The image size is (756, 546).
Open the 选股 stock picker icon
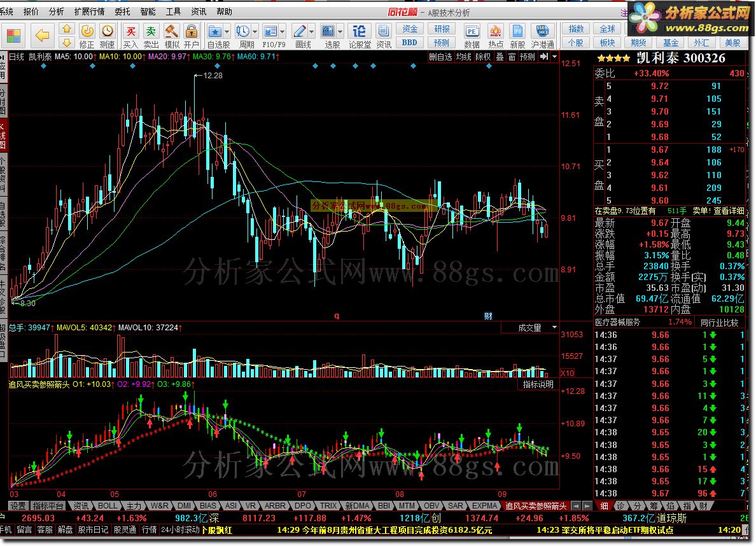pyautogui.click(x=328, y=32)
